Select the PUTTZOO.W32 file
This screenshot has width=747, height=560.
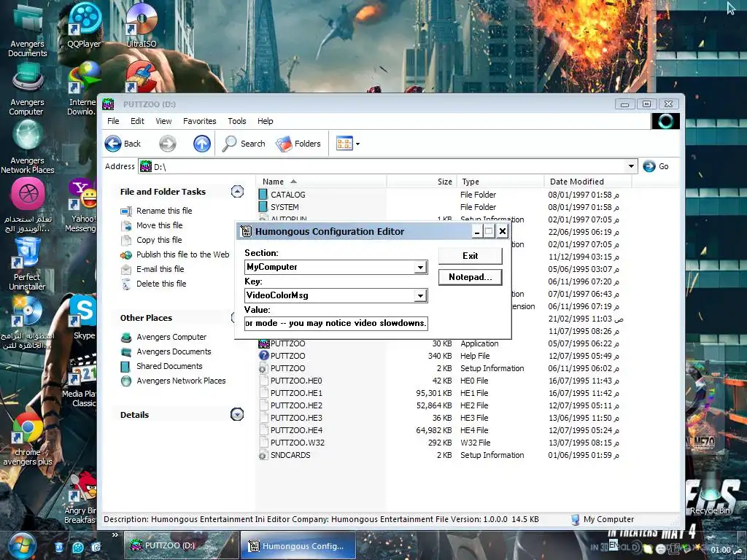click(x=298, y=443)
